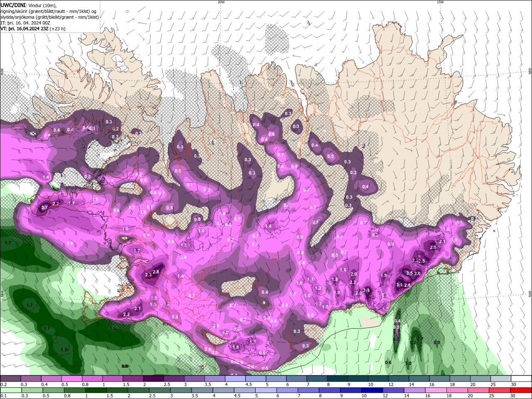Click the 2.5 value in the southeast purple area
532x399 pixels.
tap(422, 261)
